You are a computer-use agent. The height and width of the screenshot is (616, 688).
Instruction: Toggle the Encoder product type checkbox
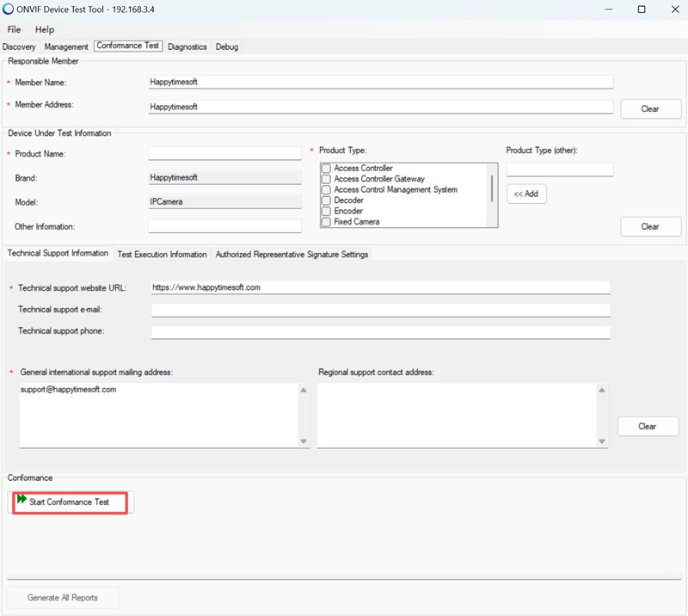[326, 211]
